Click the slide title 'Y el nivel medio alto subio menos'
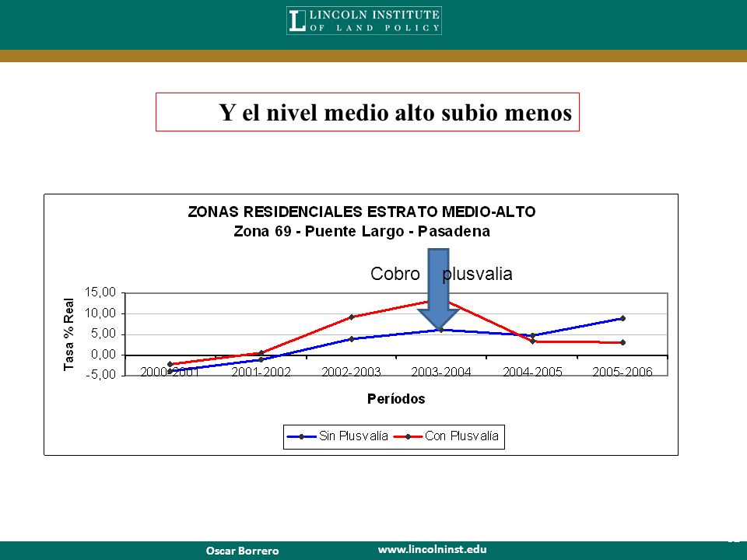This screenshot has width=747, height=560. tap(395, 112)
